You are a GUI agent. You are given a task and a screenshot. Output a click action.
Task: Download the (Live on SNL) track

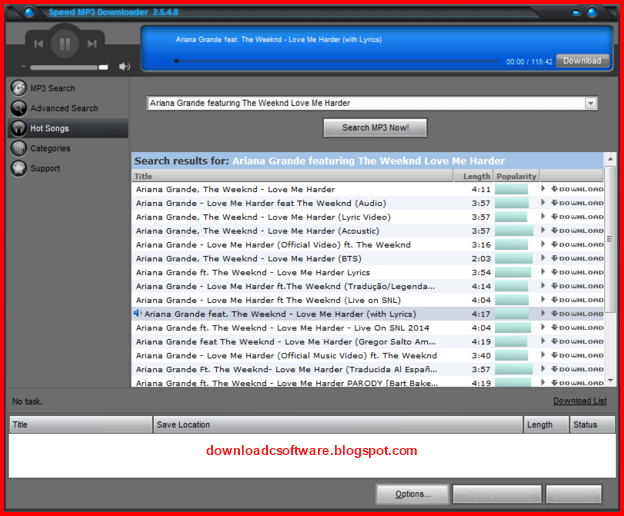pyautogui.click(x=577, y=300)
